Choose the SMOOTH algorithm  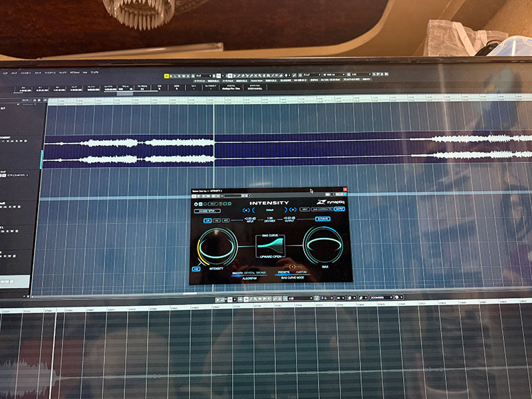tap(237, 273)
